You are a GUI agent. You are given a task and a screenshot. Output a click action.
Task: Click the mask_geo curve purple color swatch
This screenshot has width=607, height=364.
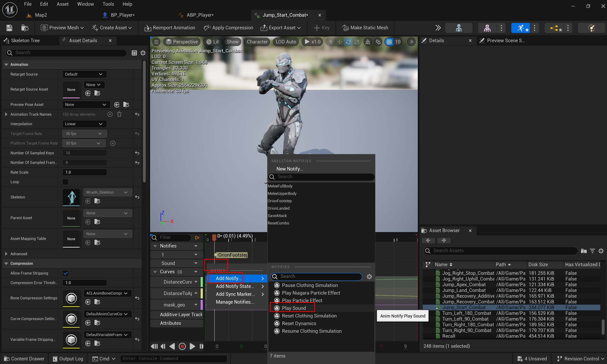pos(202,305)
